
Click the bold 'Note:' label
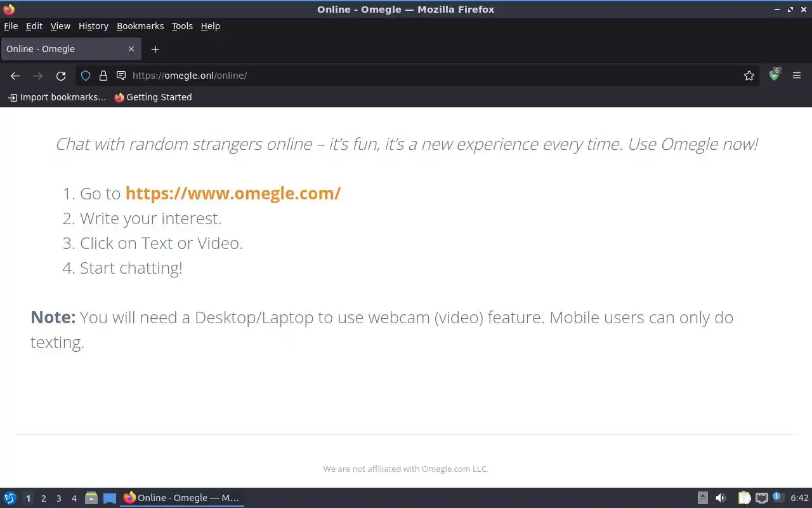[53, 317]
